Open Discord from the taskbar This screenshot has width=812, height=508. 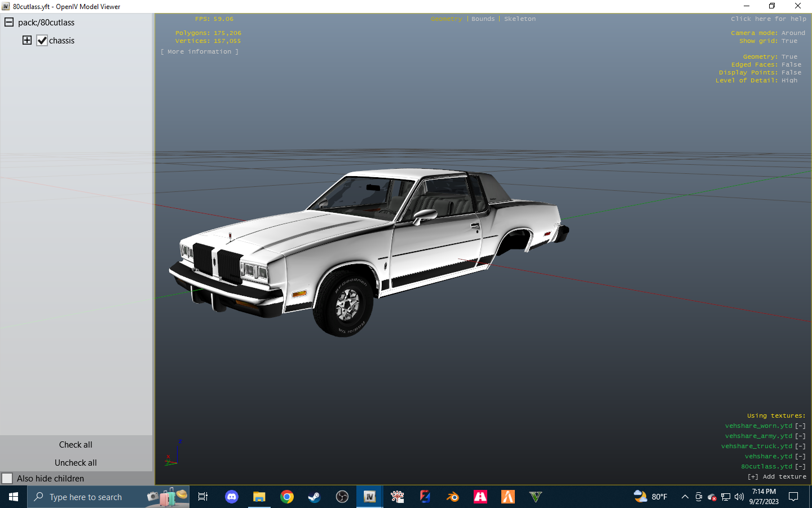(231, 497)
